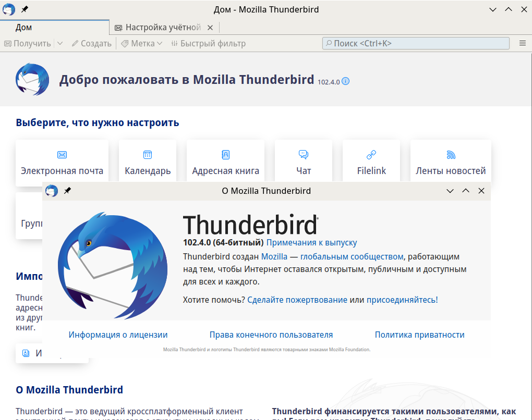Expand the Получить dropdown arrow
The width and height of the screenshot is (532, 420).
(x=60, y=43)
